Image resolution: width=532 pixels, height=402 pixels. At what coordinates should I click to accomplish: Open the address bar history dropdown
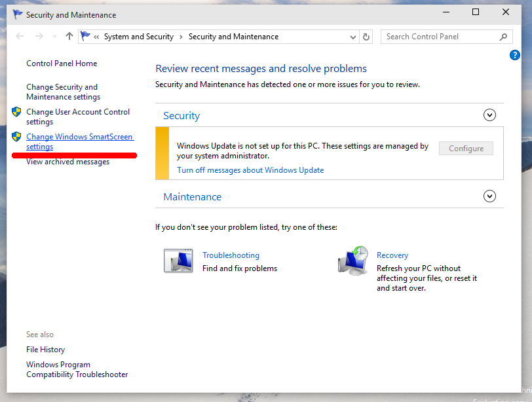353,37
